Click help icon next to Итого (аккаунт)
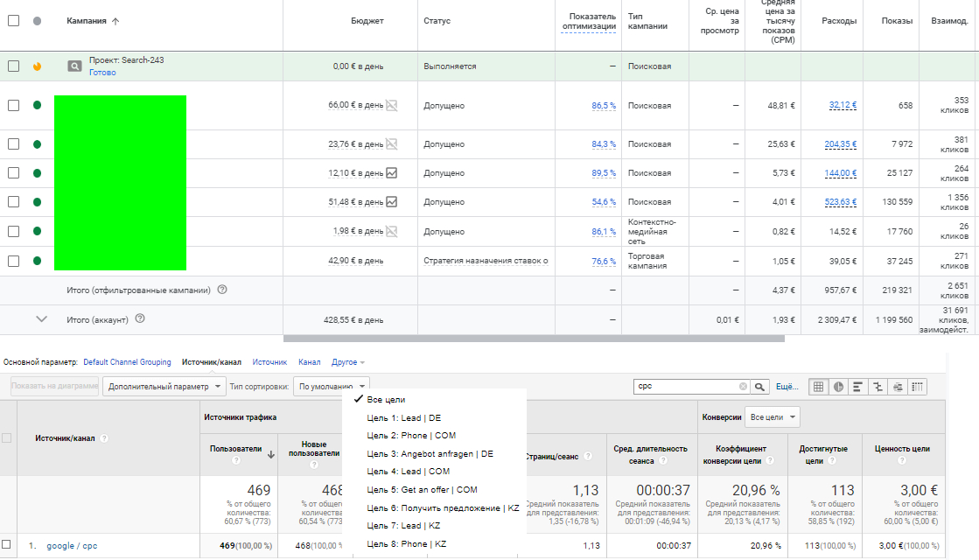 pos(140,319)
